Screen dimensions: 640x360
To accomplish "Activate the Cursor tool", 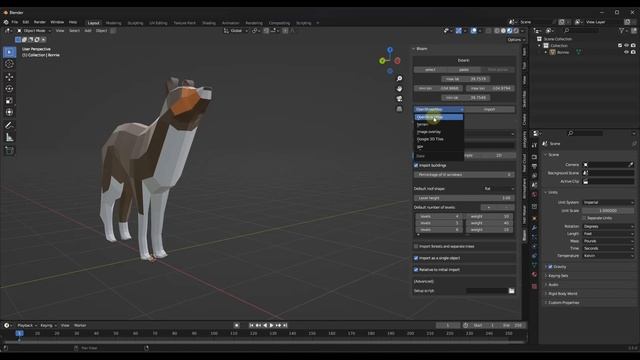I will point(9,64).
